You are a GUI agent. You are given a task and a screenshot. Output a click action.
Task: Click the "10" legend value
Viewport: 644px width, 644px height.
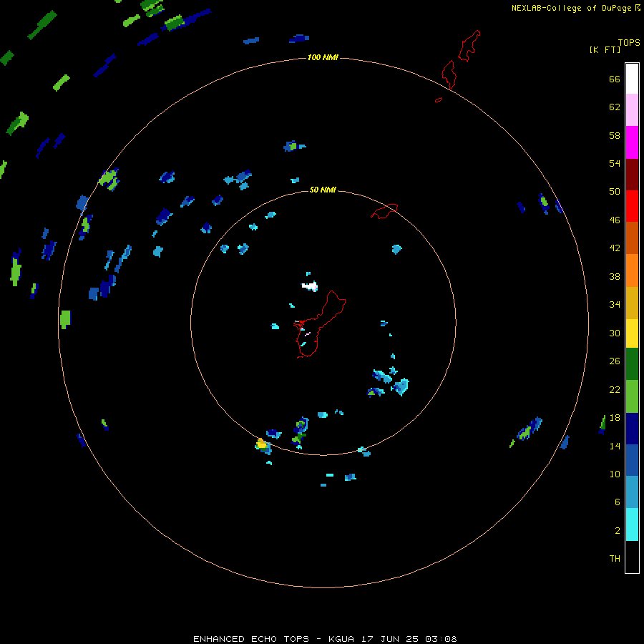click(x=615, y=474)
